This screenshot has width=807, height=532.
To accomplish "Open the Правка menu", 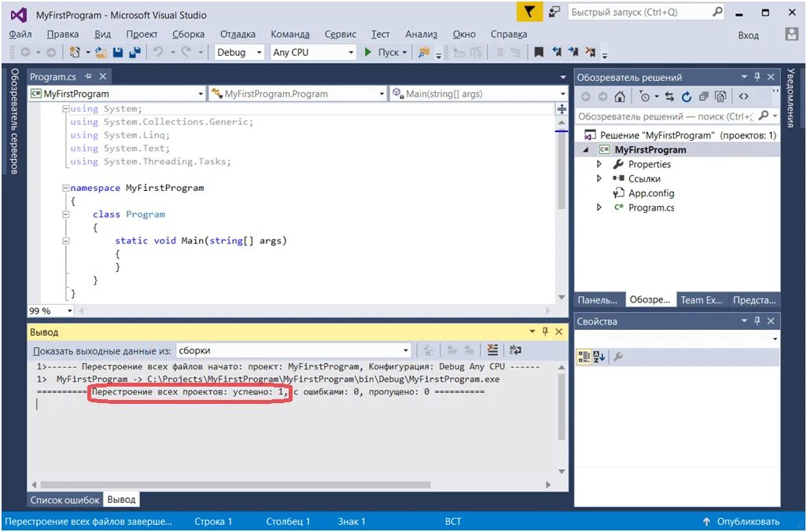I will pyautogui.click(x=63, y=34).
